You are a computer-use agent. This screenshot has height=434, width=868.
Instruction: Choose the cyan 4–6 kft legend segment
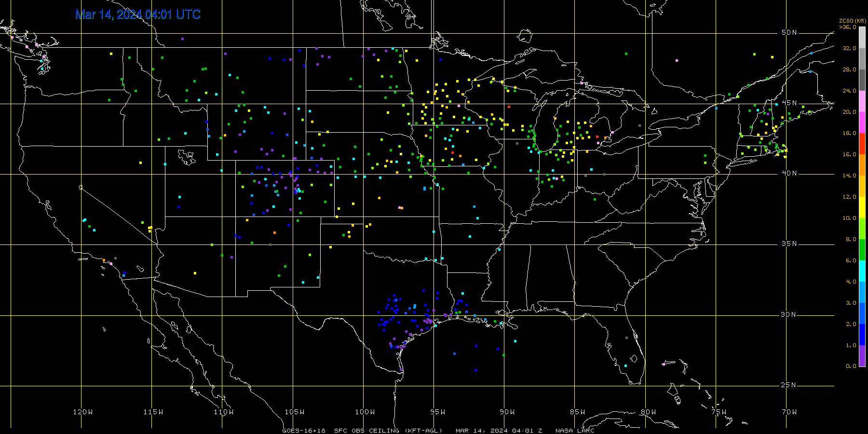coord(862,271)
